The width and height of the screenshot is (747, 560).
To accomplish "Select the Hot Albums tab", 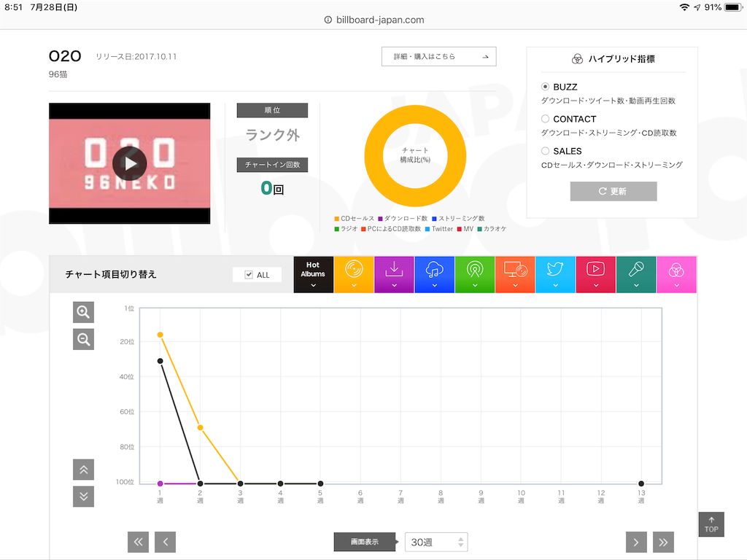I will pyautogui.click(x=313, y=274).
